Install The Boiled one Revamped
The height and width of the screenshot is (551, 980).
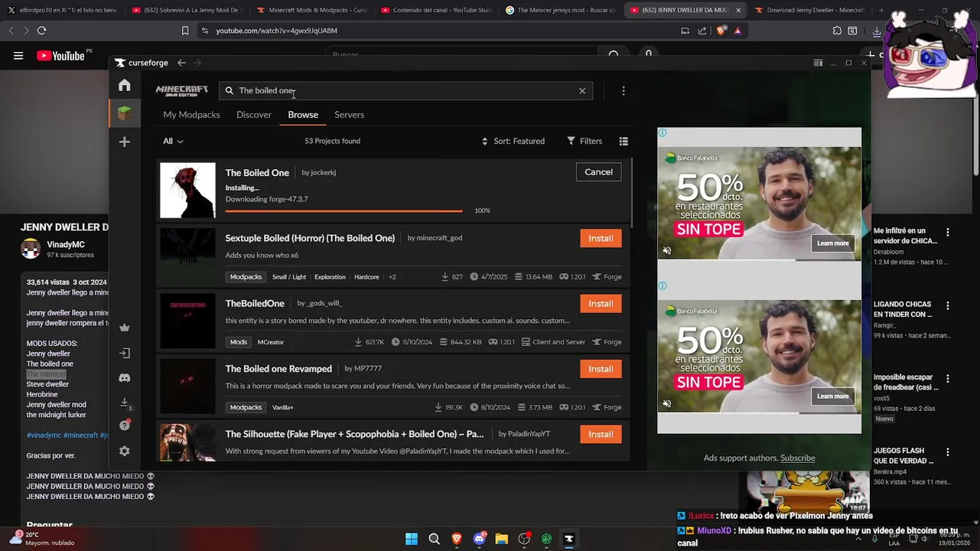pos(601,369)
